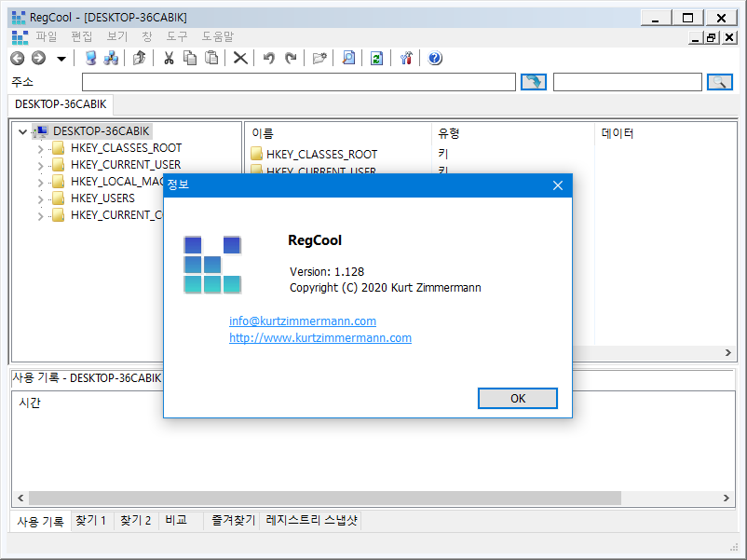The image size is (747, 560).
Task: Switch to the 찾기 2 tab
Action: [135, 521]
